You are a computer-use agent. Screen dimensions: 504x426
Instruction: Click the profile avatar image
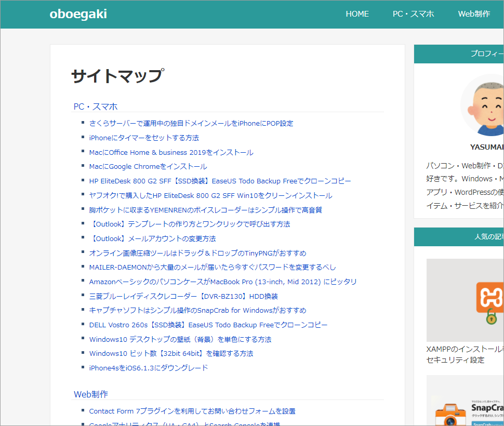point(482,105)
